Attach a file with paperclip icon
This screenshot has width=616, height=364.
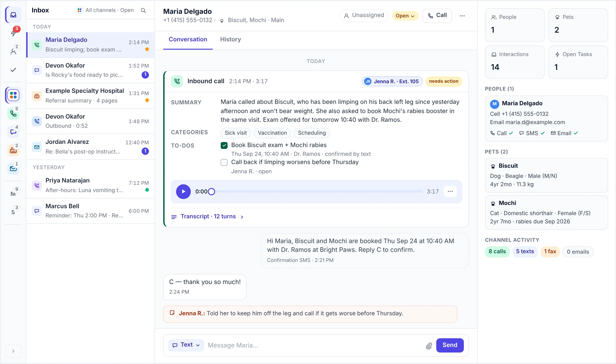coord(429,346)
